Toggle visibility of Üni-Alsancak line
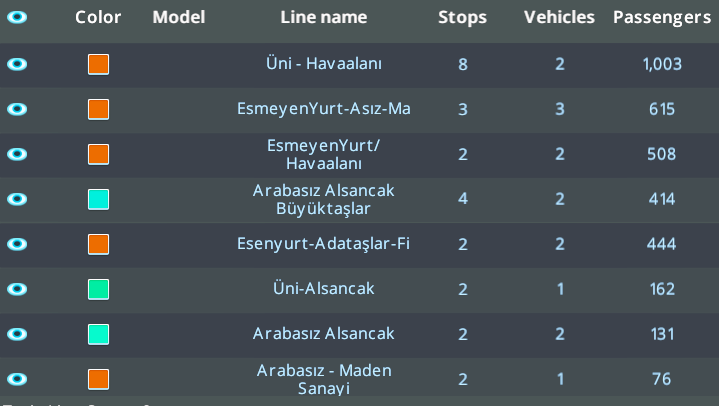This screenshot has height=406, width=719. pyautogui.click(x=18, y=289)
